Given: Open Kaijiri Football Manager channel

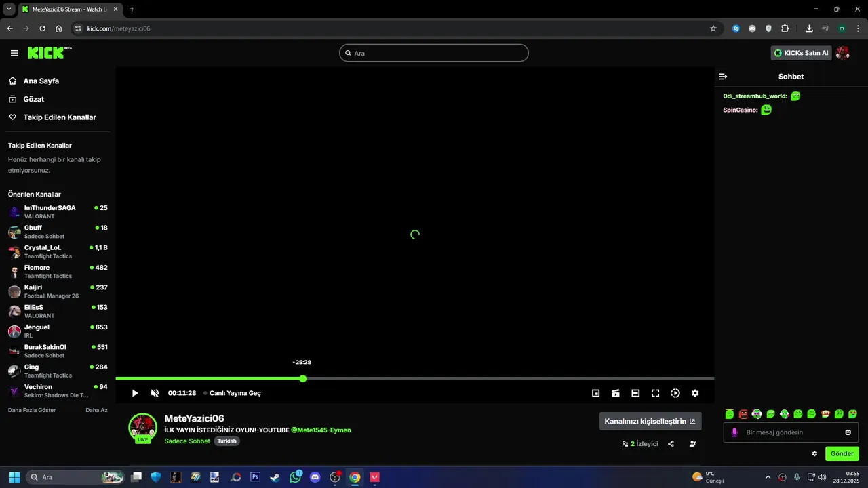Looking at the screenshot, I should pos(58,291).
